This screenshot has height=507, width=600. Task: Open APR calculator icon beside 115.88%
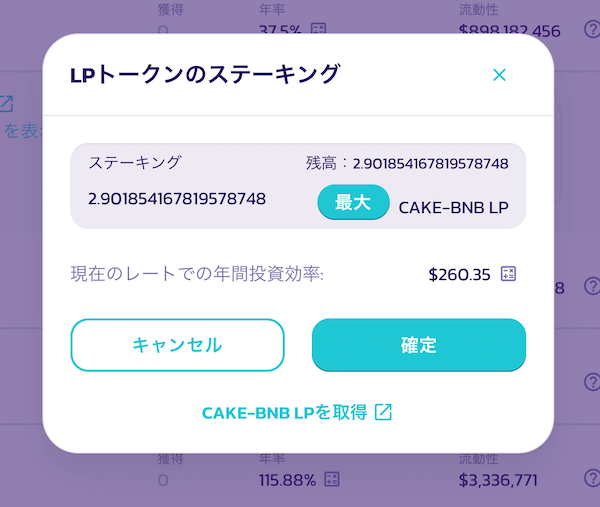click(332, 479)
